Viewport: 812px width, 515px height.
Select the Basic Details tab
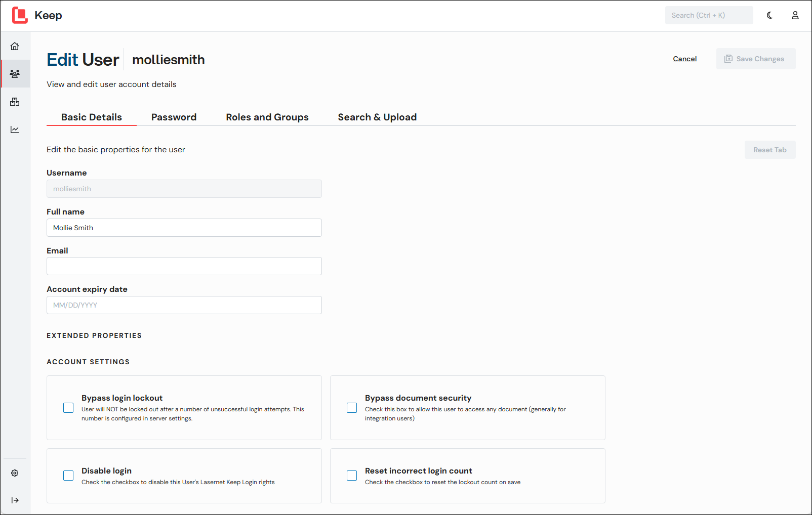[92, 117]
